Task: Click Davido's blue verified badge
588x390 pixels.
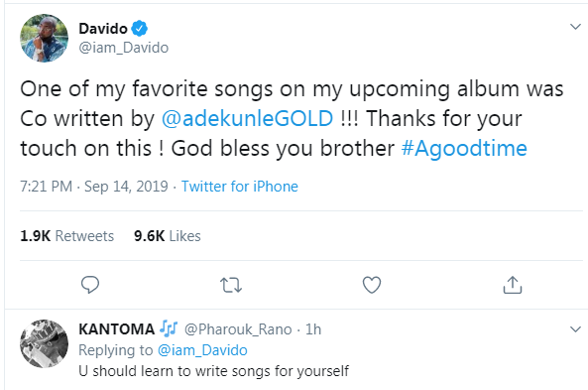Action: [140, 29]
